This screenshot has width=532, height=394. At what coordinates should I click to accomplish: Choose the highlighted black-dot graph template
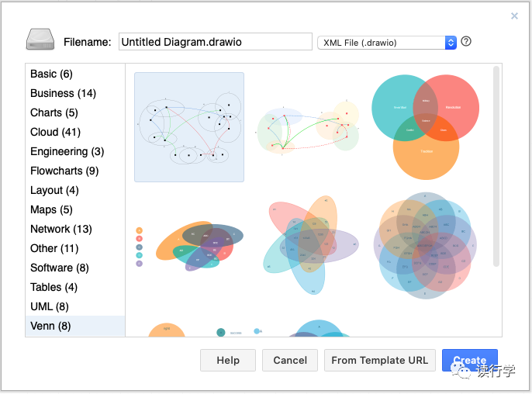189,127
